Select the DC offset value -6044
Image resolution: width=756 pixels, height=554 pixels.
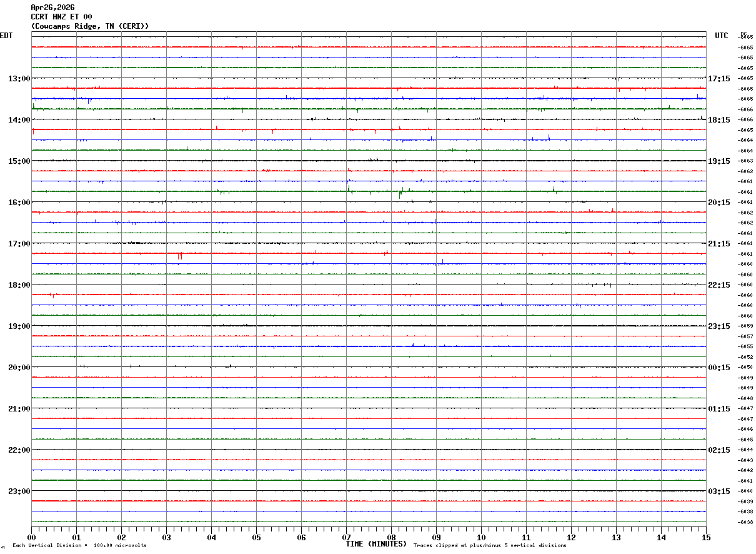(x=745, y=450)
